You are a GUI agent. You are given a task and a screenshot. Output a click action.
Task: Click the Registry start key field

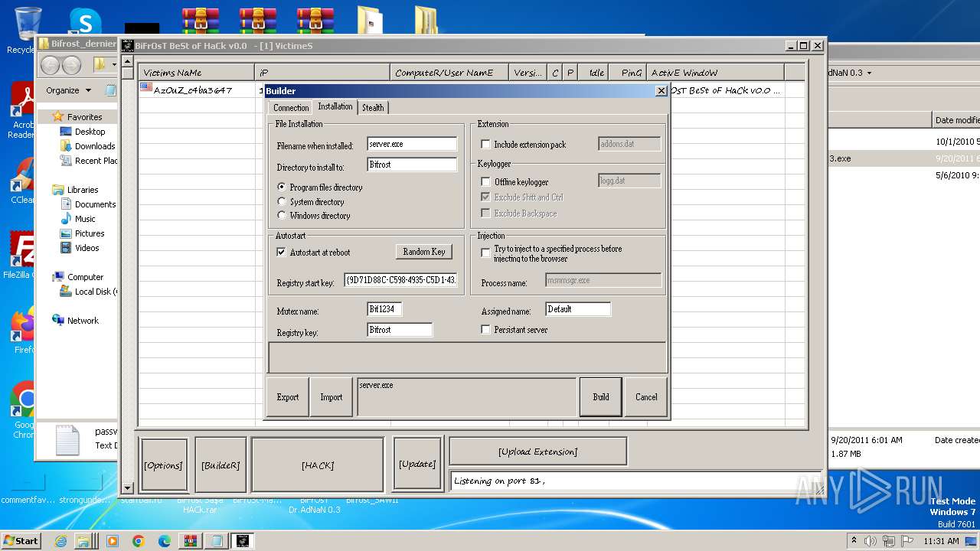click(x=401, y=280)
